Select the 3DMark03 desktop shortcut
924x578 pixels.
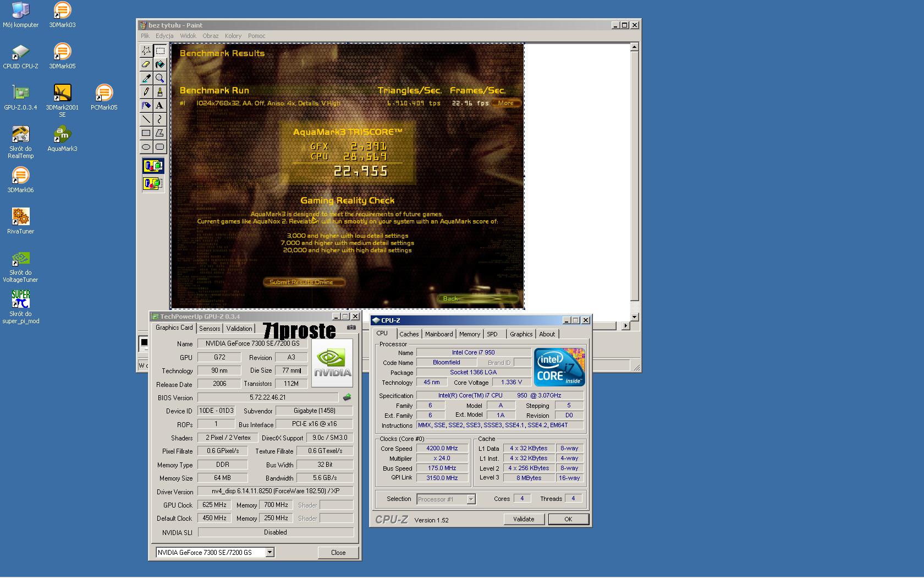coord(62,15)
